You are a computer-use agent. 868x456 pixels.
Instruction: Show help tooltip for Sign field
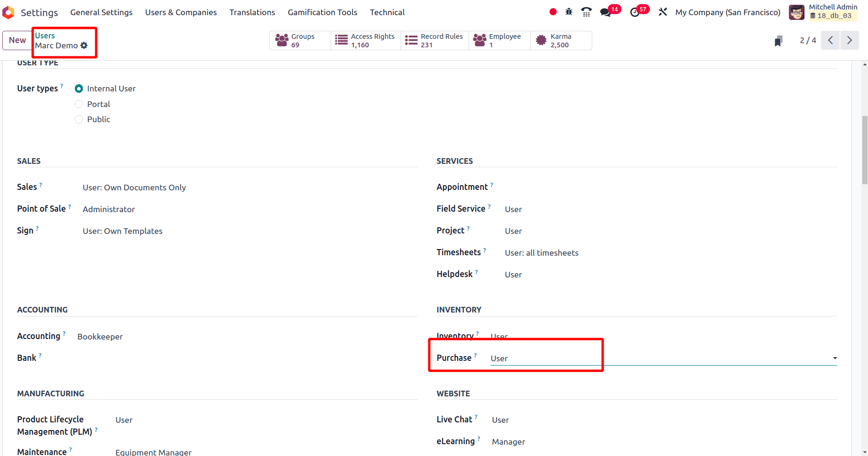(x=37, y=228)
